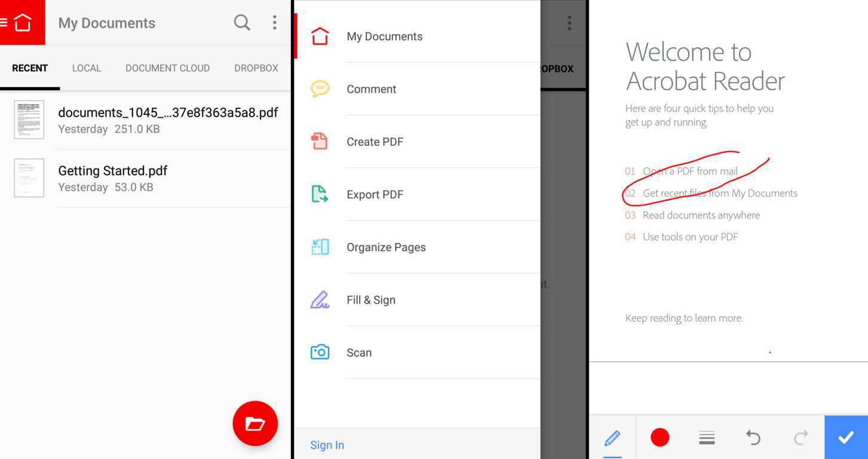Tap the Sign In link
This screenshot has width=868, height=459.
click(x=327, y=445)
